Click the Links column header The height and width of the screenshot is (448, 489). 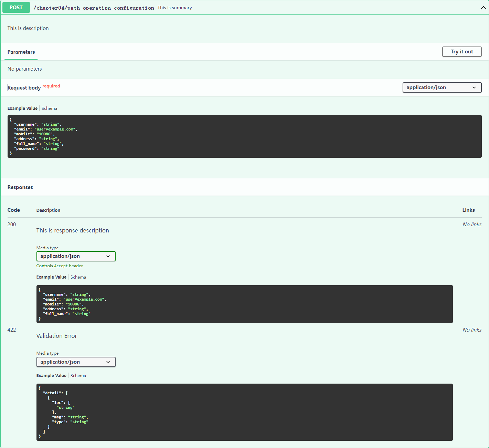point(468,210)
